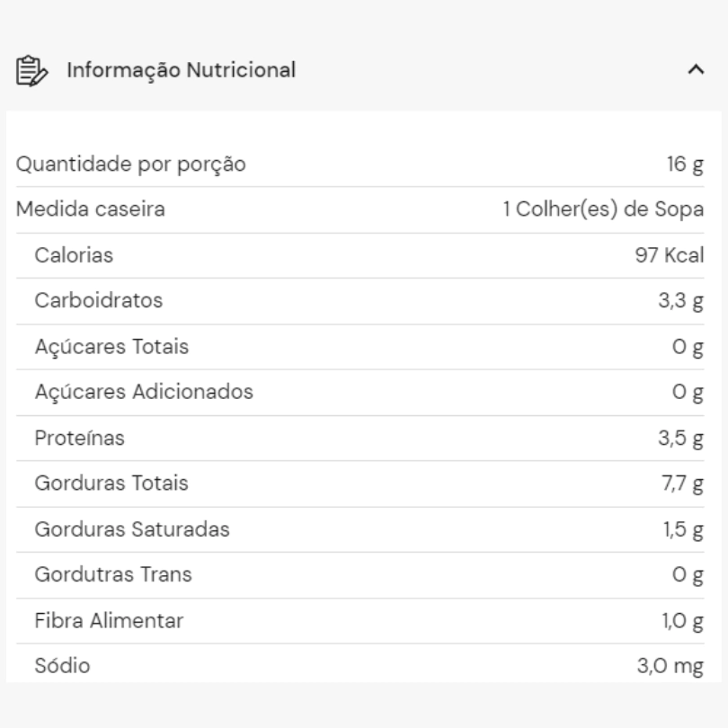The height and width of the screenshot is (728, 728).
Task: Select the Medida caseira label
Action: click(91, 209)
